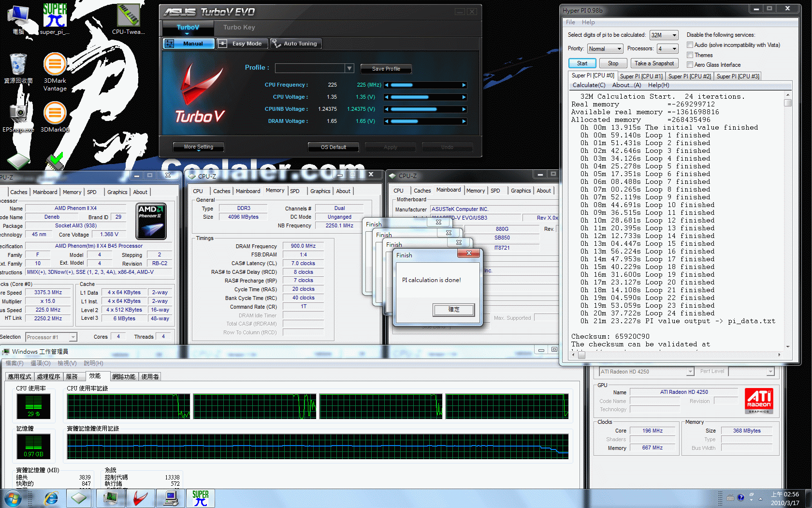Image resolution: width=812 pixels, height=508 pixels.
Task: Click the Auto Tuning wrench icon
Action: pyautogui.click(x=276, y=44)
